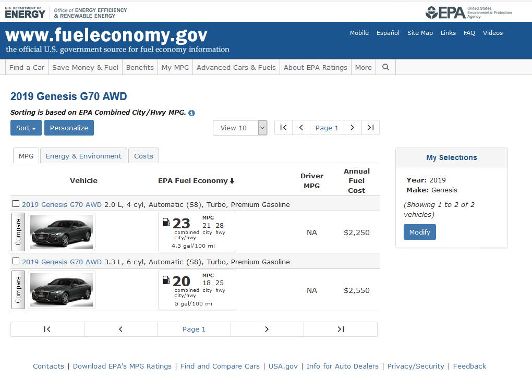
Task: Switch to the Energy & Environment tab
Action: point(83,156)
